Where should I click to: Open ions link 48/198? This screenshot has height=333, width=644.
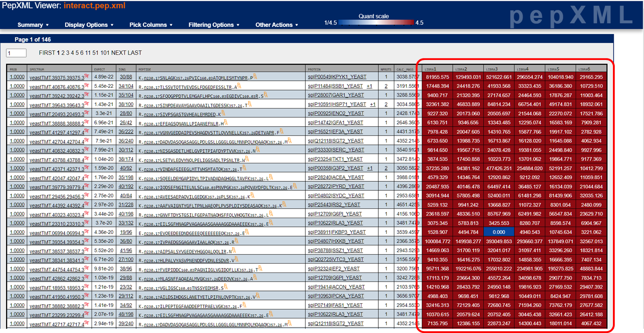(x=126, y=315)
